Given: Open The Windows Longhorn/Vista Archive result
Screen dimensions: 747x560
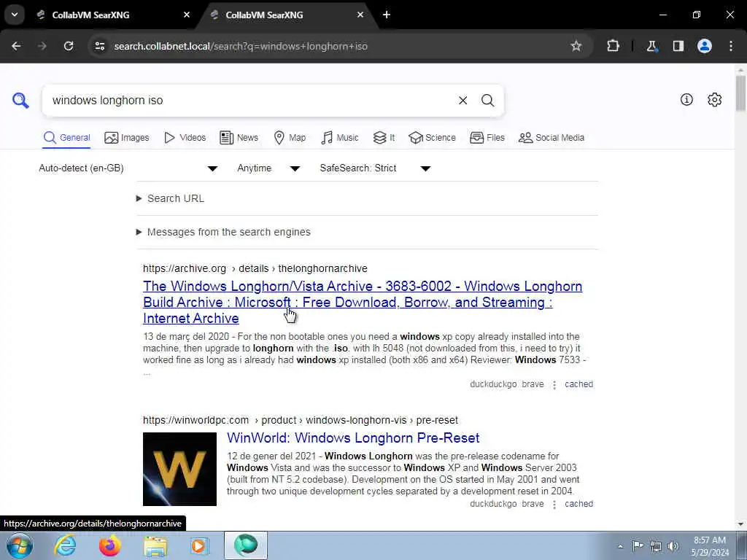Looking at the screenshot, I should pos(362,303).
